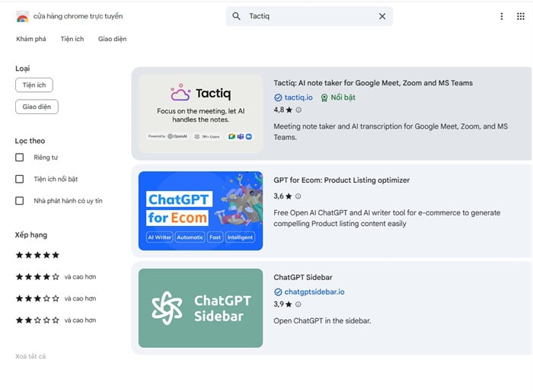Open the three-dot more options menu
Screen dimensions: 533x392
click(x=501, y=16)
